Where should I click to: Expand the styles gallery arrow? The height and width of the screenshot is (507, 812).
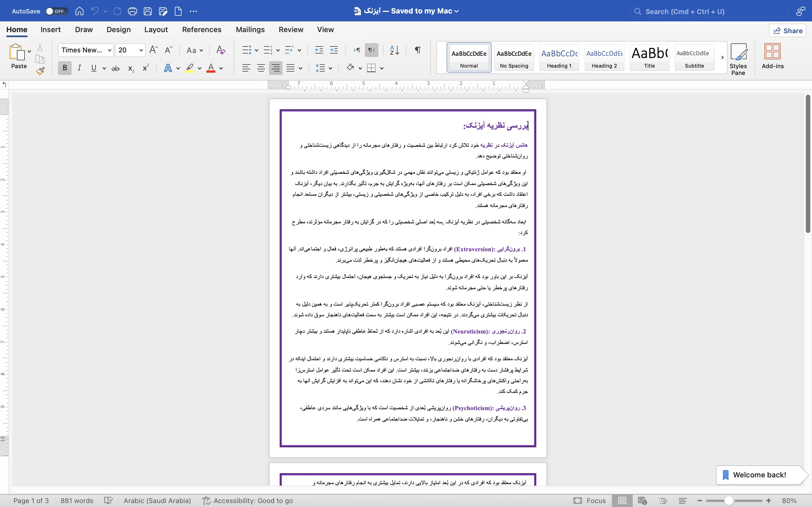[x=722, y=57]
